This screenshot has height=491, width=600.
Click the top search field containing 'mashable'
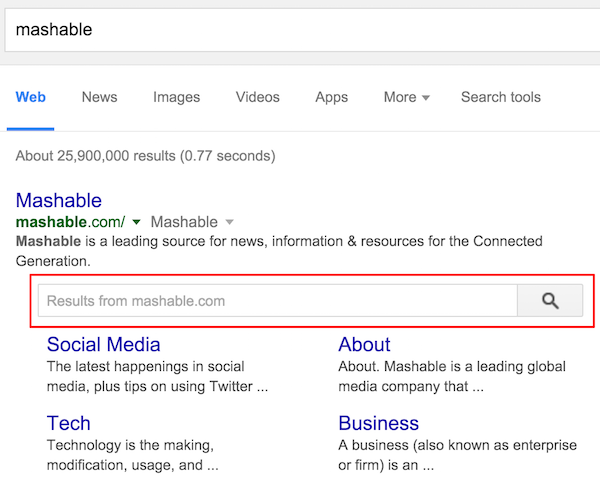coord(300,29)
